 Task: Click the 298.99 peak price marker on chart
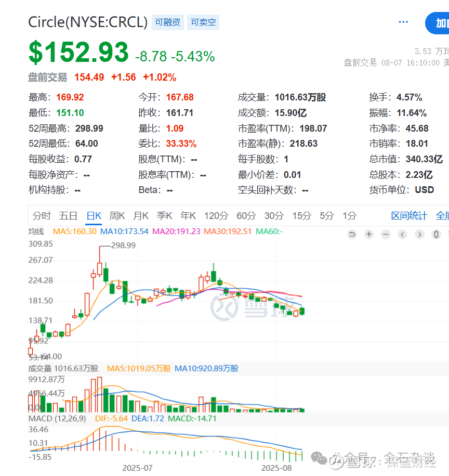coord(123,246)
